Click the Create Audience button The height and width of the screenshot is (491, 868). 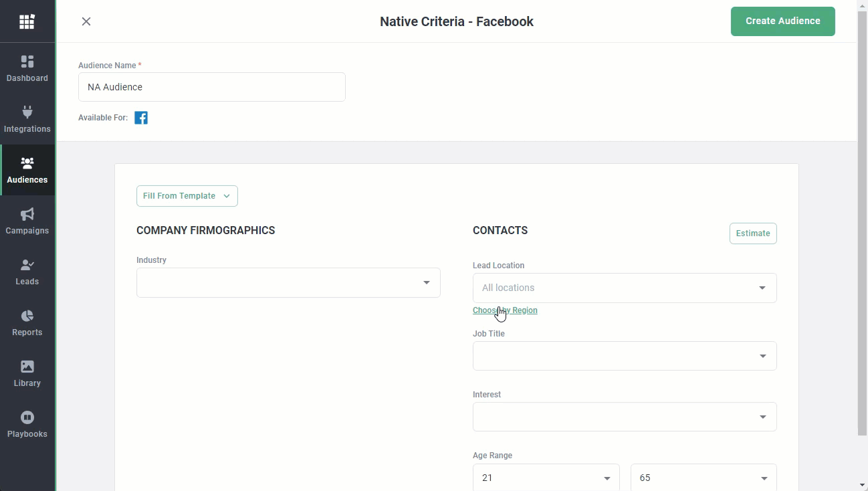click(x=782, y=21)
